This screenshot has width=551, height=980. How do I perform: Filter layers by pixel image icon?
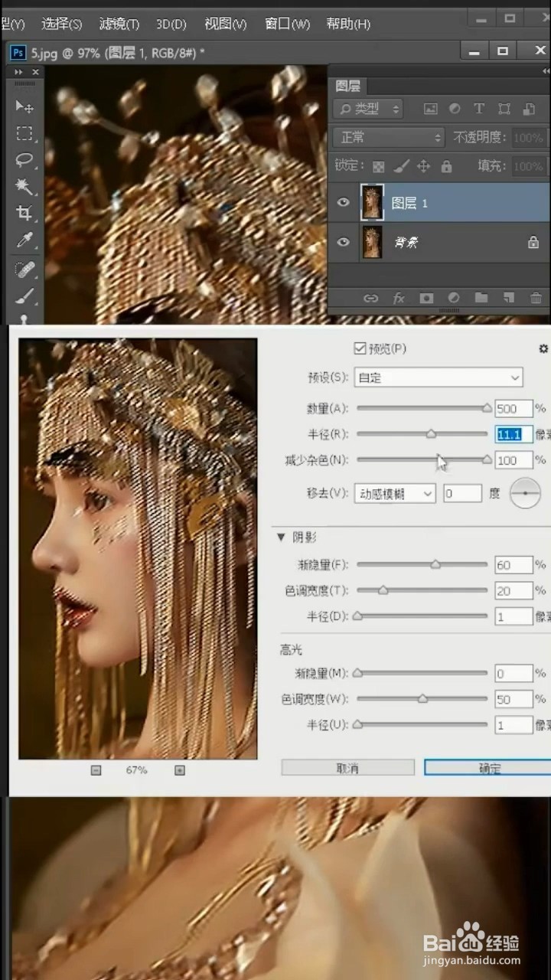pyautogui.click(x=430, y=109)
